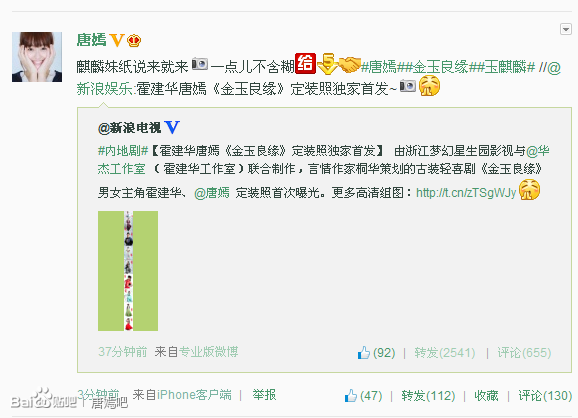The image size is (578, 418).
Task: Open 转发(2541) on the original post
Action: click(x=445, y=353)
